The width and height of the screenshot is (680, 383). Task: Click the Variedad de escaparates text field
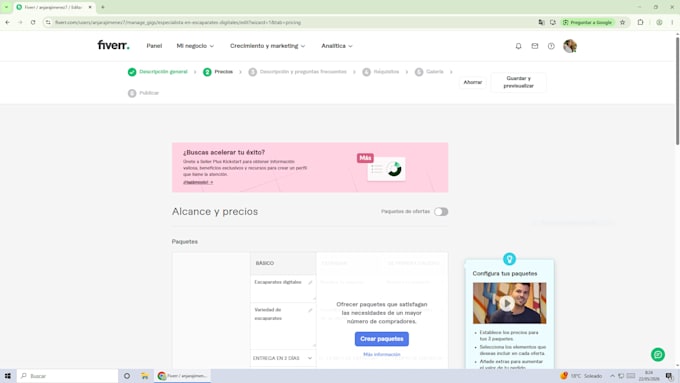click(283, 325)
